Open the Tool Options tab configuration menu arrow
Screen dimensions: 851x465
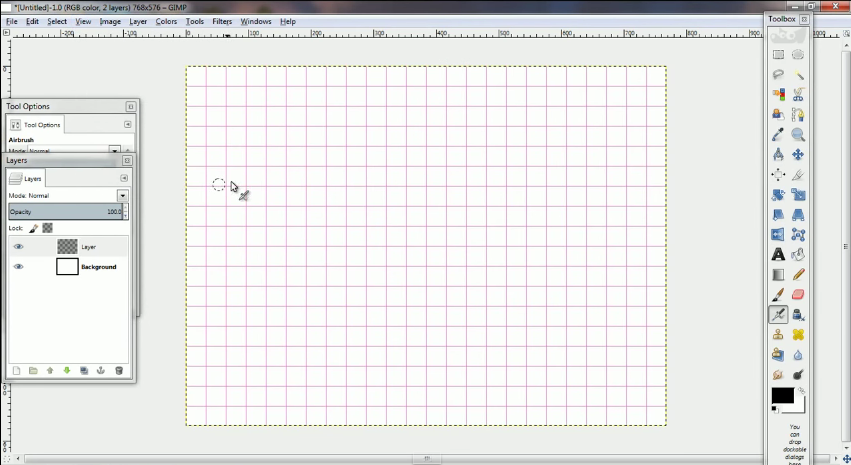(x=128, y=124)
